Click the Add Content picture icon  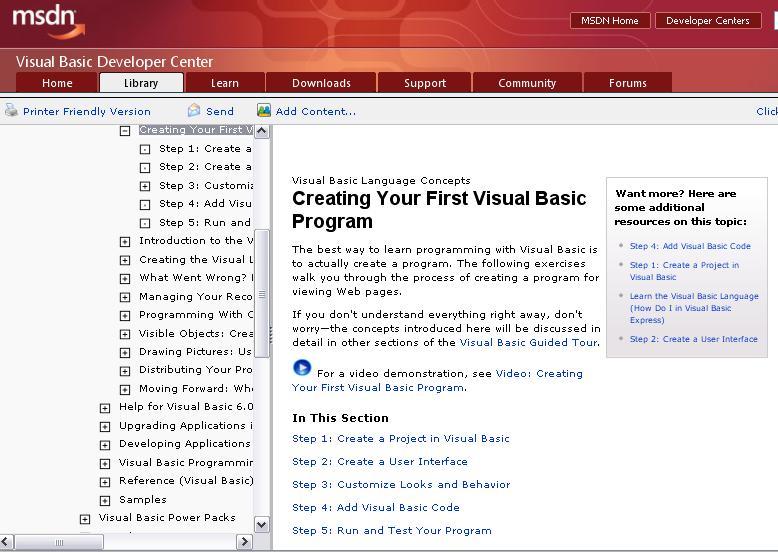(264, 110)
